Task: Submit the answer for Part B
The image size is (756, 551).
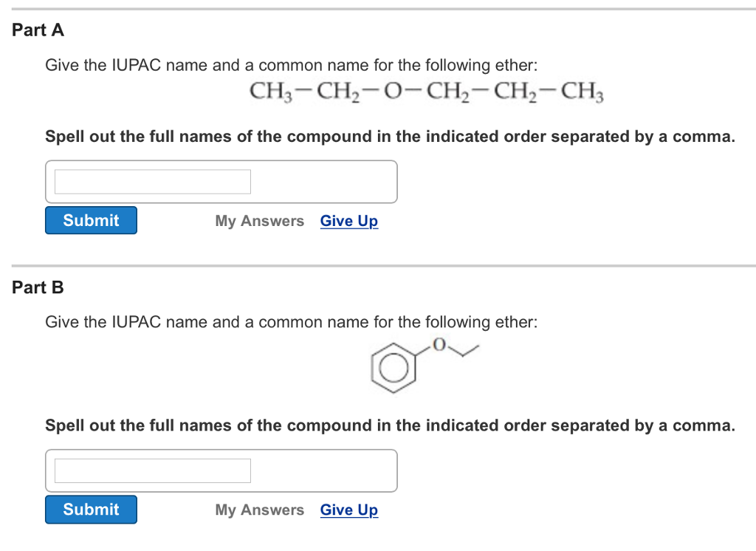Action: (x=90, y=510)
